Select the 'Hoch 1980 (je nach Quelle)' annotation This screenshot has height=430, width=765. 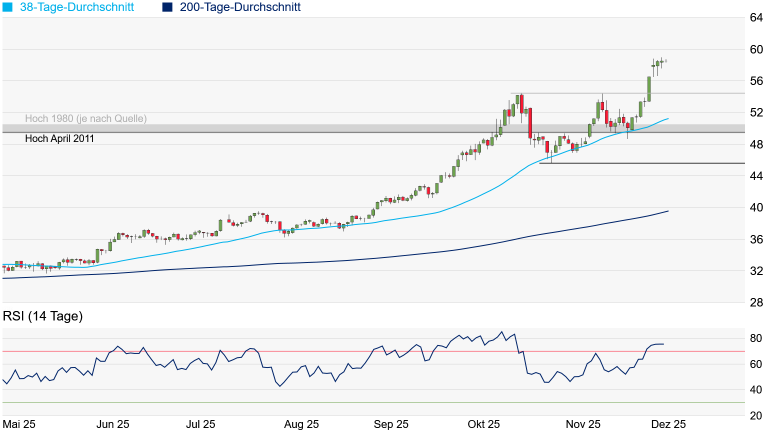[x=85, y=118]
